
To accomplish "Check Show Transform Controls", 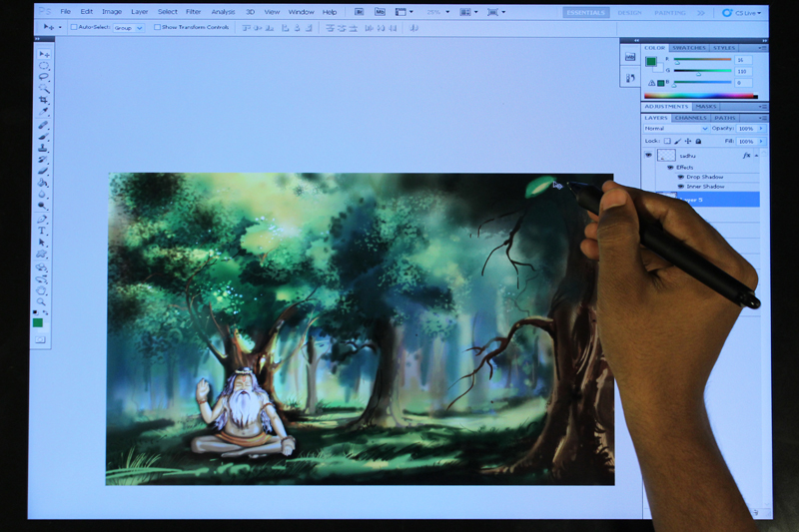I will [x=157, y=27].
